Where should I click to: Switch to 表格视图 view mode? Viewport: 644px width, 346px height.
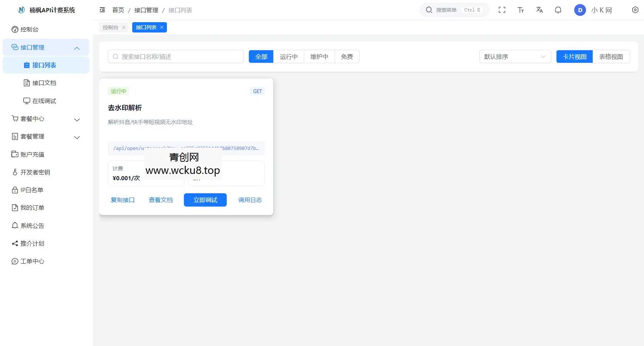click(611, 56)
